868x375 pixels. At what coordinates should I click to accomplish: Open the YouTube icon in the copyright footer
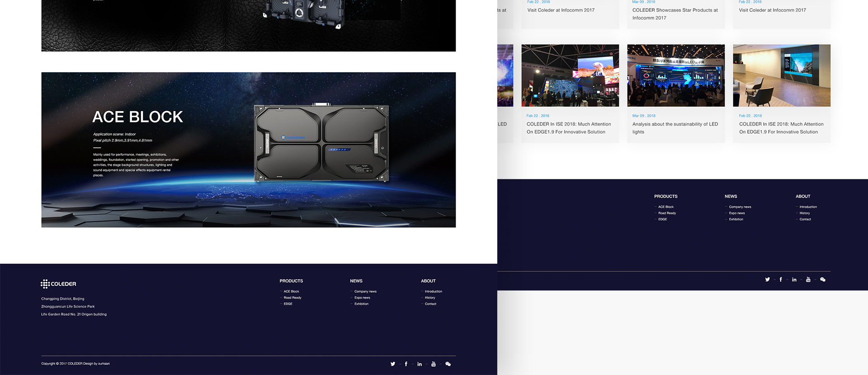click(x=434, y=364)
